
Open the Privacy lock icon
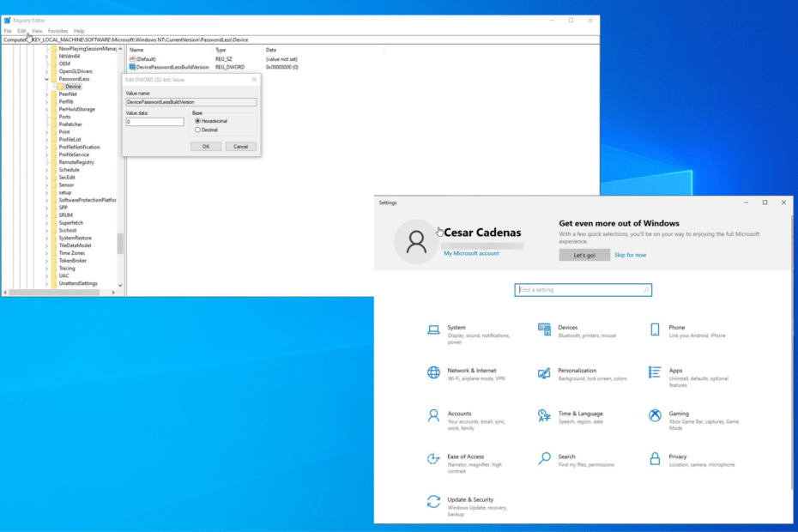(x=655, y=459)
